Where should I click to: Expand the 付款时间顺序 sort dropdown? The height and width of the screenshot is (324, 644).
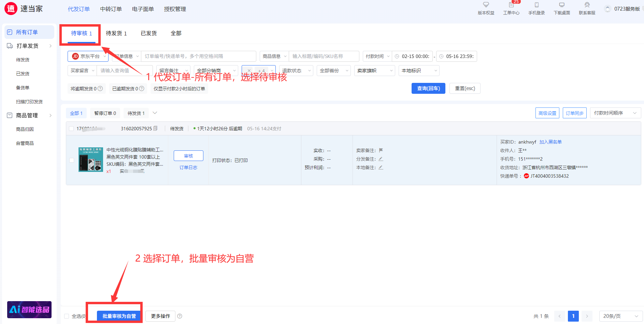[x=615, y=113]
